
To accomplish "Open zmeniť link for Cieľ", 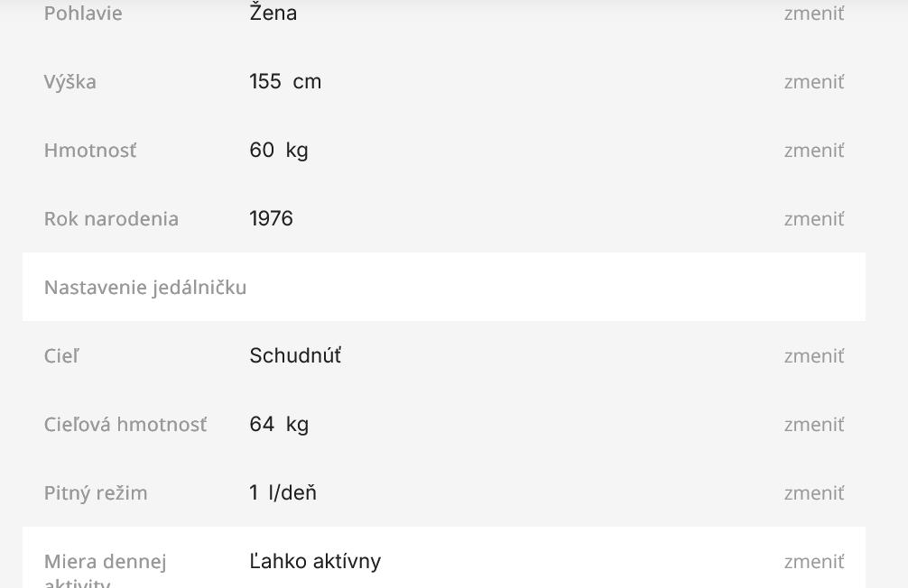I will point(813,356).
